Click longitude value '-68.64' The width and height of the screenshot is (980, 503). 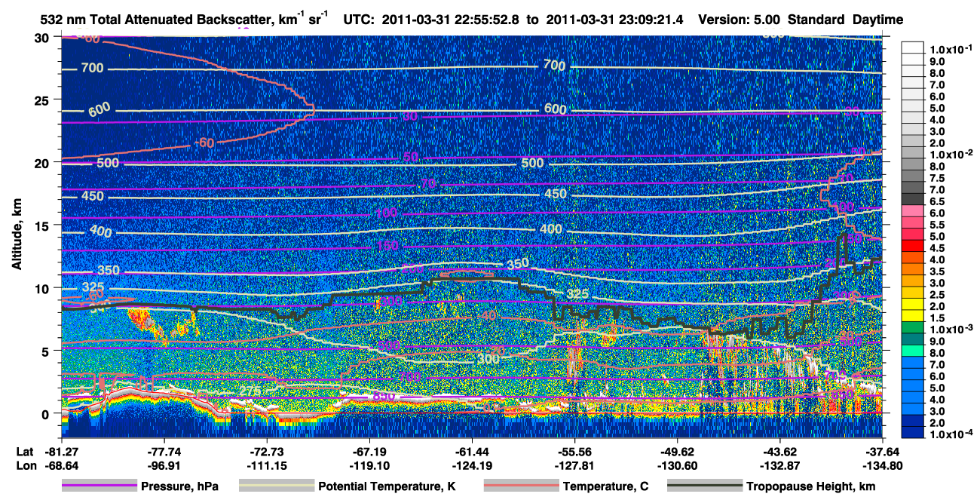62,465
